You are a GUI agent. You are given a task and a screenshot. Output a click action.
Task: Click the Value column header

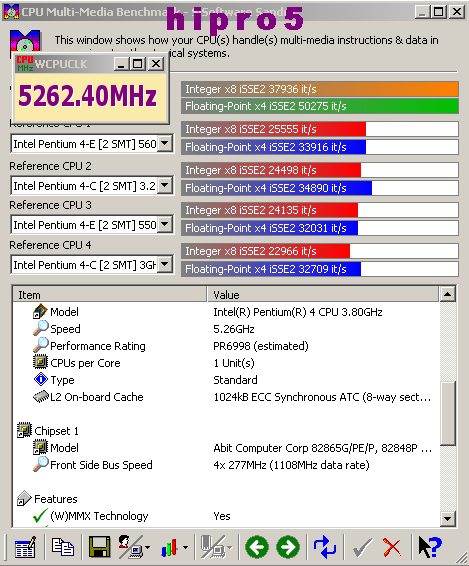coord(323,295)
